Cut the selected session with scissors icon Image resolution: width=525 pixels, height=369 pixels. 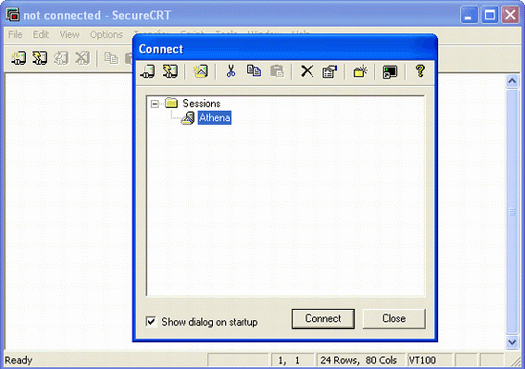click(231, 71)
